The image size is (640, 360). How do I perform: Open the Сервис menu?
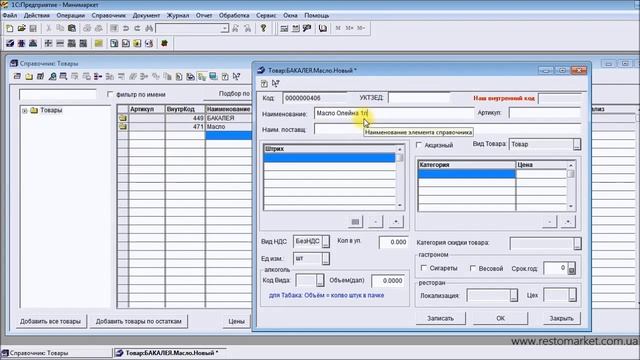pos(266,15)
